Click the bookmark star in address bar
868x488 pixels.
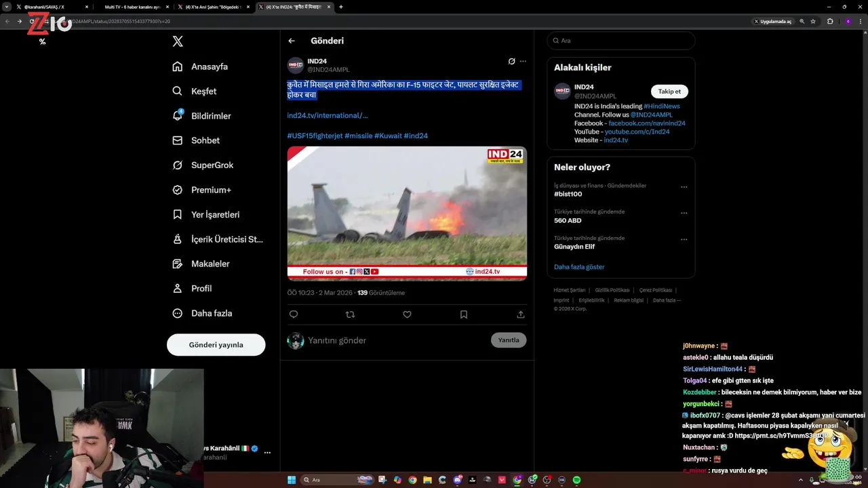click(813, 21)
